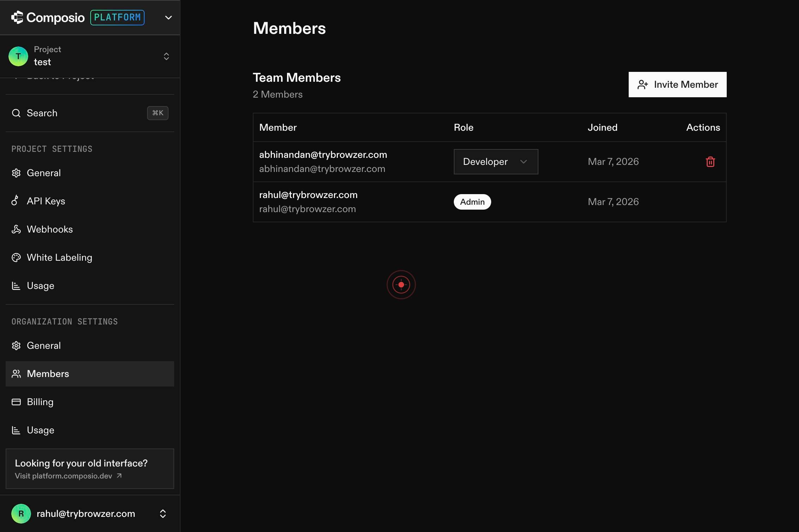Click the project settings General gear icon
Screen dimensions: 799x532
[x=16, y=173]
